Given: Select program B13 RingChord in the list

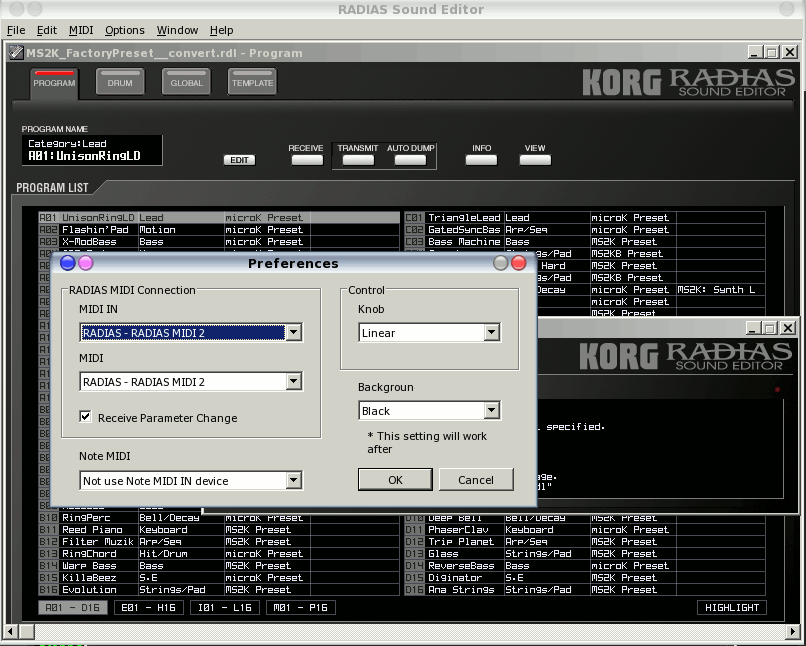Looking at the screenshot, I should 219,554.
